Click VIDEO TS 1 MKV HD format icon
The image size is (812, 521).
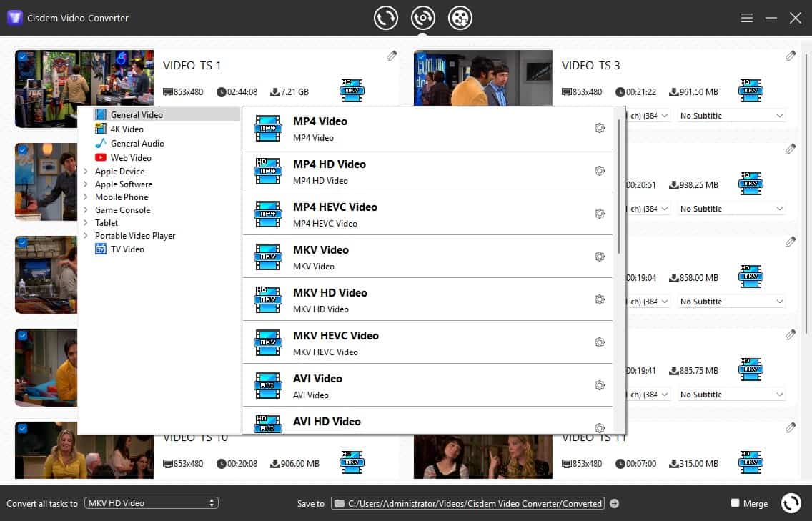[x=352, y=91]
